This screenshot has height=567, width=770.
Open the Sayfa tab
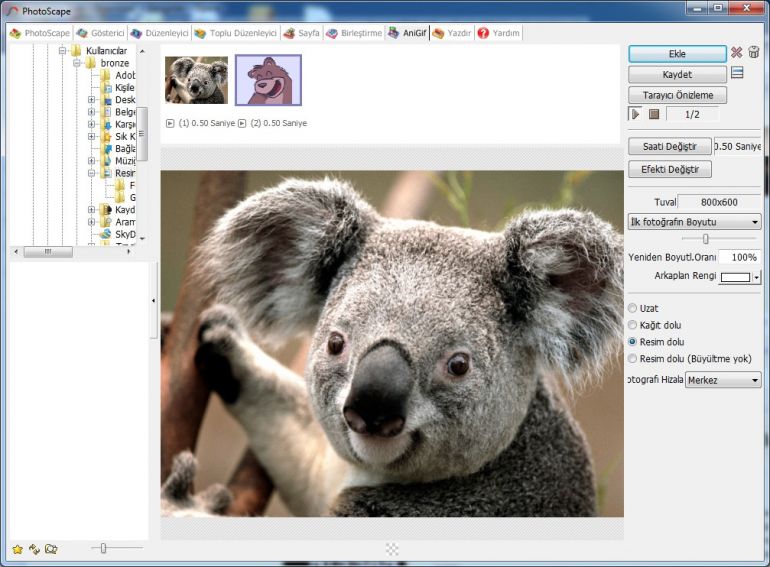302,33
